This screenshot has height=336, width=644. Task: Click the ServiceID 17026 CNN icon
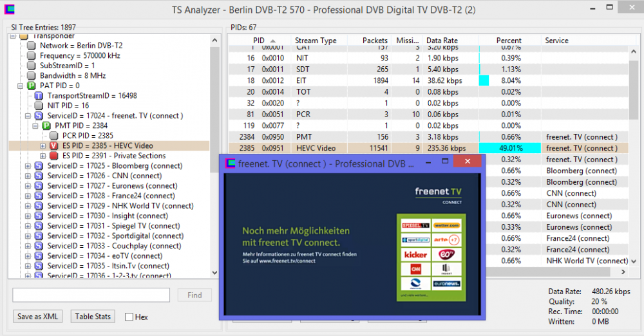[x=39, y=176]
